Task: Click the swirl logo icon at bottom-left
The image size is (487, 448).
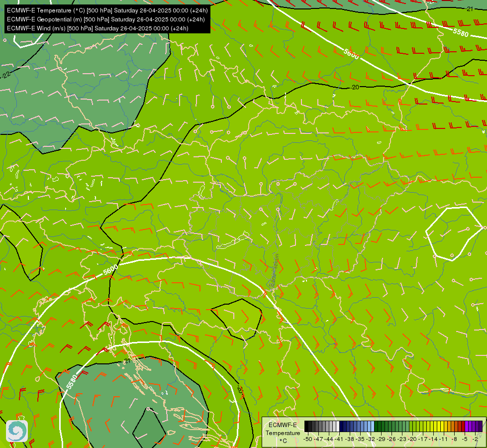Action: pos(17,431)
